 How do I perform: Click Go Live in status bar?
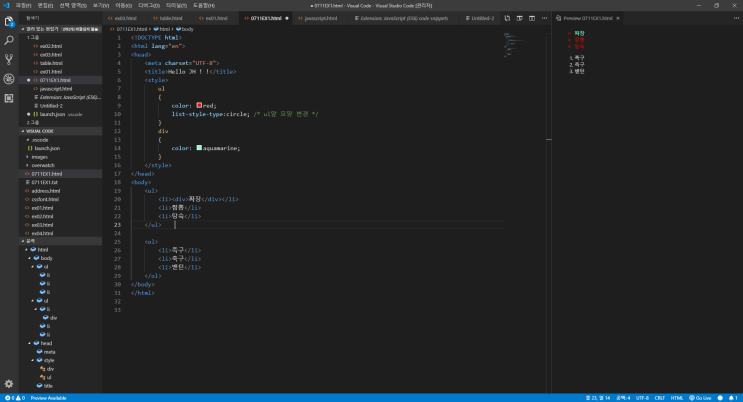coord(700,398)
